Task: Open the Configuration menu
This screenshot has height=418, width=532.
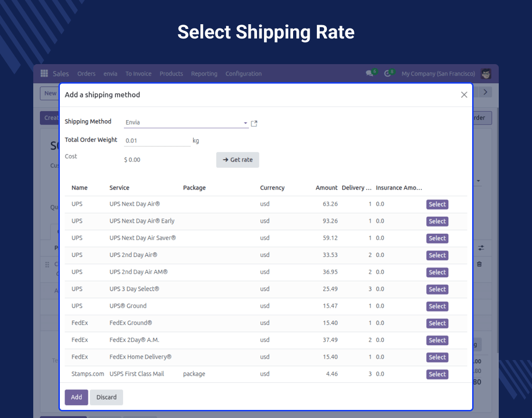Action: pos(244,74)
